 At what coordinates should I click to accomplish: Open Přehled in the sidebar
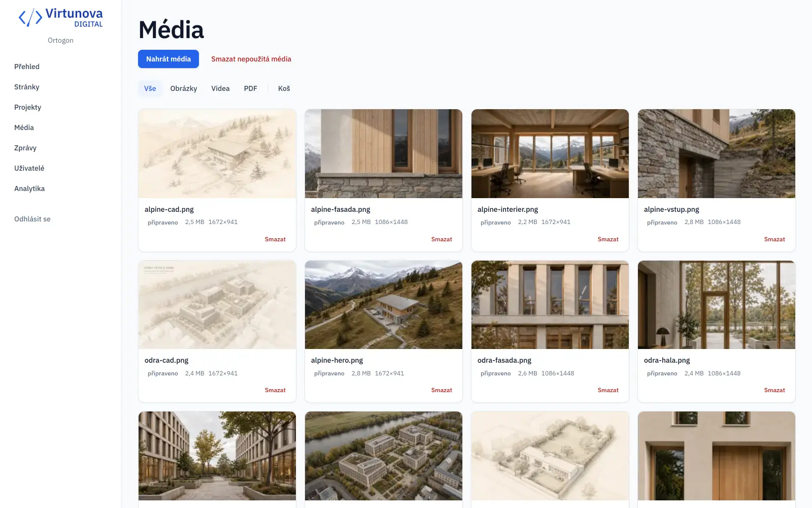27,67
